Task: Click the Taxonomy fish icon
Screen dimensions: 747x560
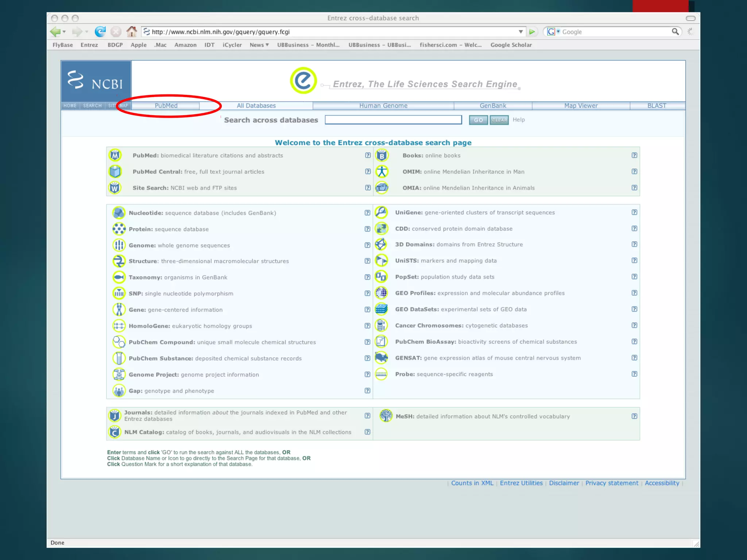Action: tap(119, 277)
